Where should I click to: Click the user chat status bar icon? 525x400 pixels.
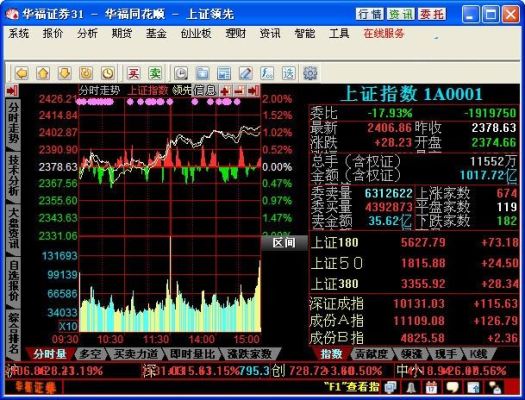(x=494, y=387)
